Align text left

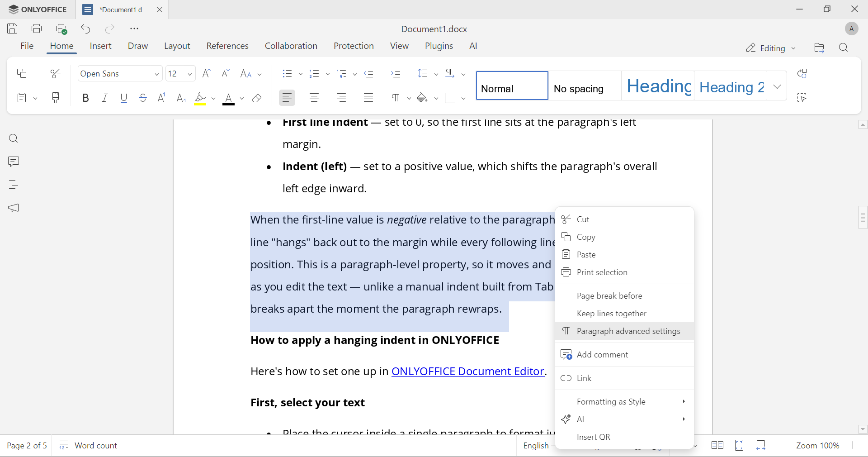[287, 98]
